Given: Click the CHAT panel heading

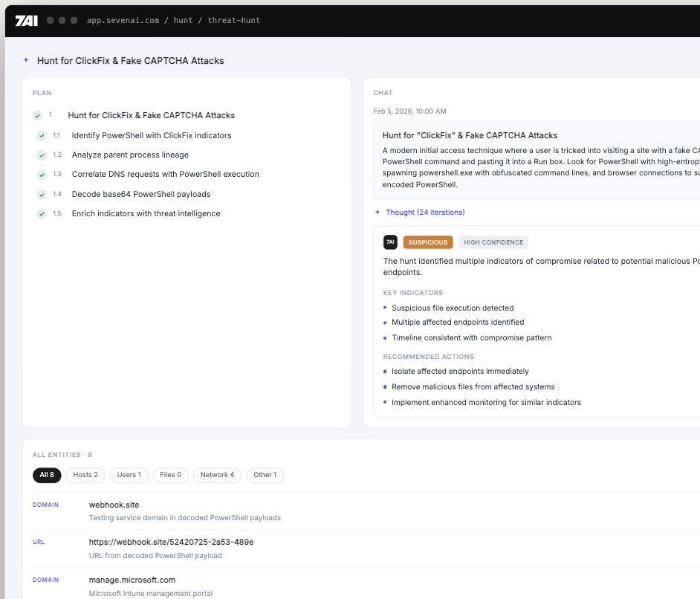Looking at the screenshot, I should click(x=383, y=93).
